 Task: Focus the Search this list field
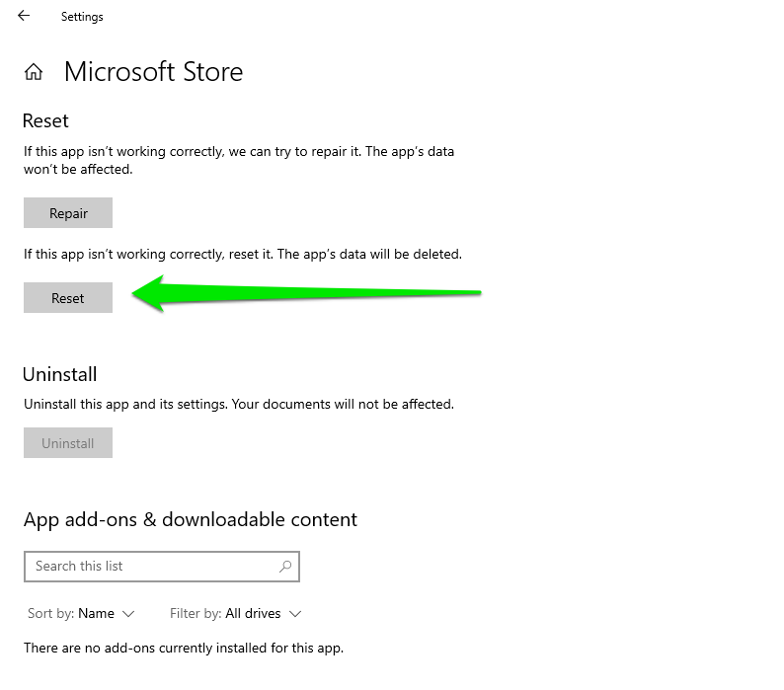[162, 567]
